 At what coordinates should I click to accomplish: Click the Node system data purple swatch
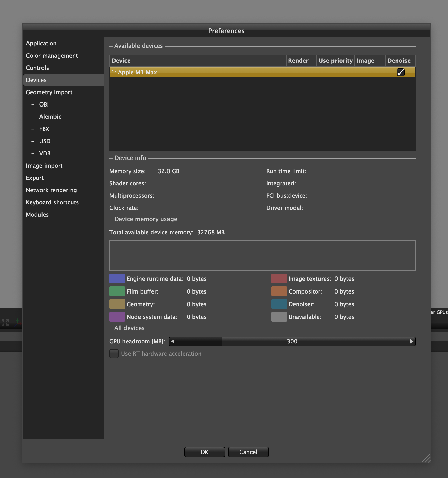(x=117, y=317)
